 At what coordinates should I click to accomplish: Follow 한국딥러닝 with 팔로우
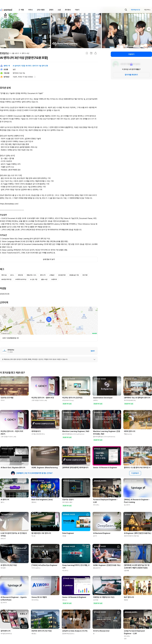tap(93, 351)
